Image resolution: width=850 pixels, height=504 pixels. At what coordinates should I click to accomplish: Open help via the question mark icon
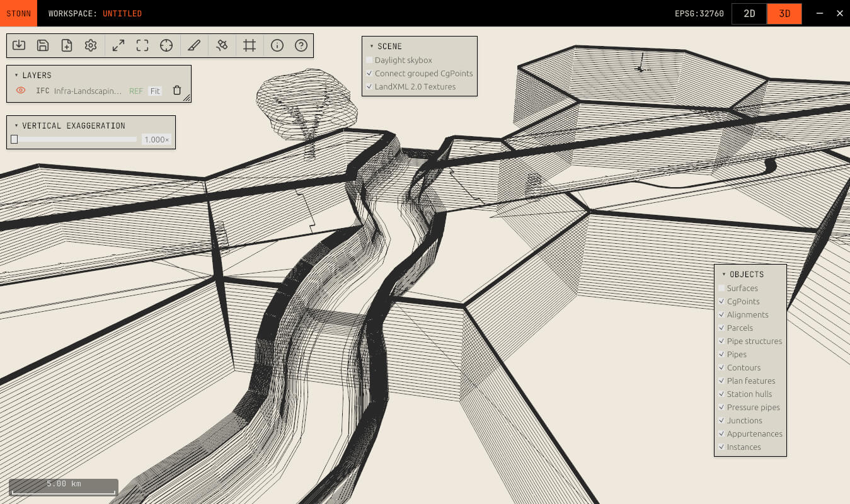(301, 45)
